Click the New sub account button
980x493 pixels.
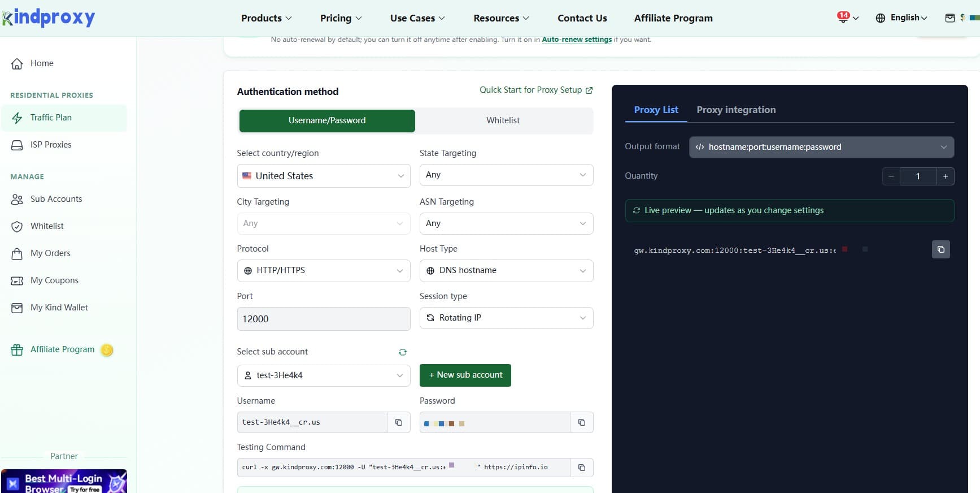click(465, 375)
